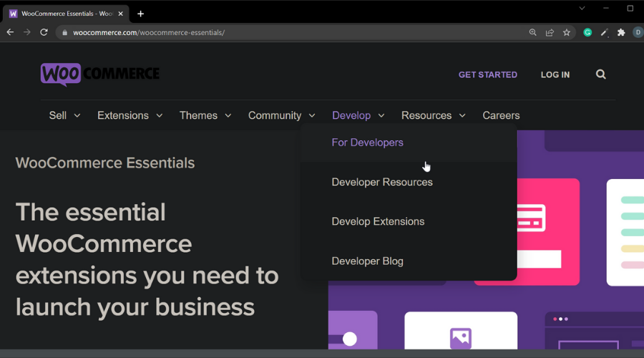Expand the Extensions menu
644x358 pixels.
point(130,115)
